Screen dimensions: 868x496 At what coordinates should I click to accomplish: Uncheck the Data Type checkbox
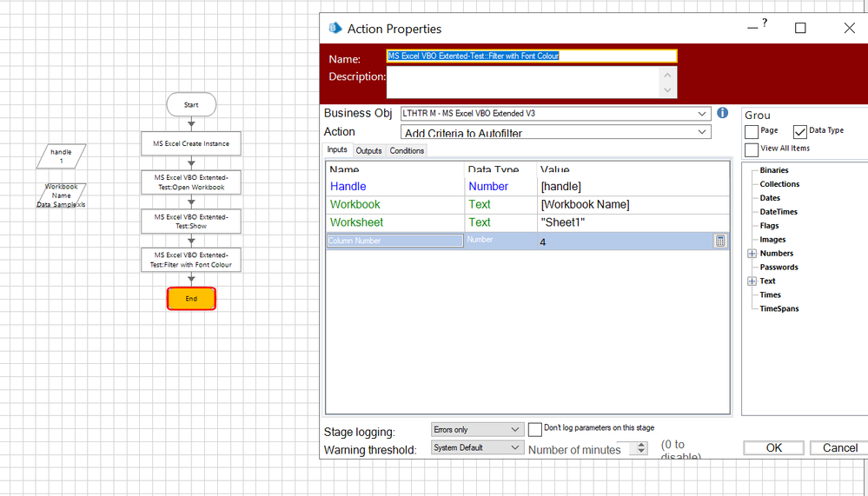800,132
